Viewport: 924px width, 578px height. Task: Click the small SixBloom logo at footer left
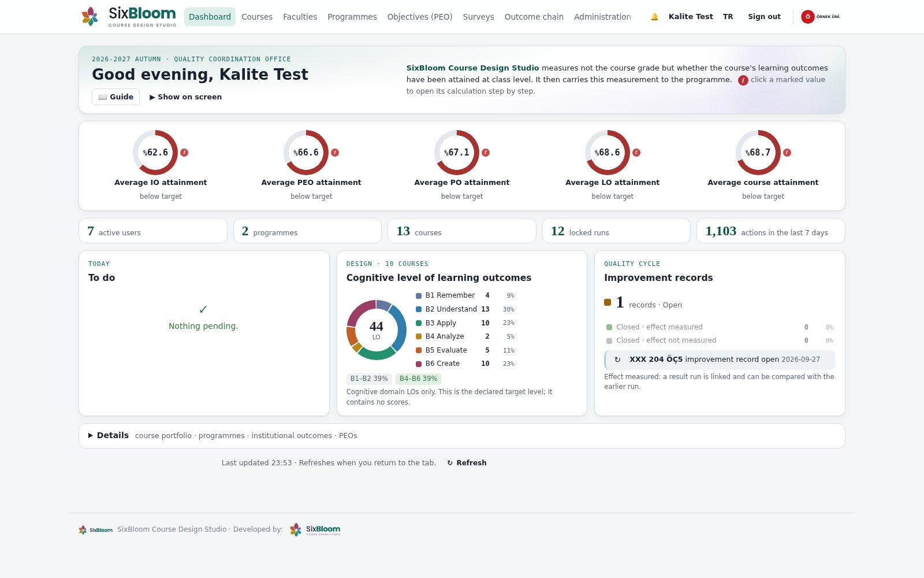96,529
